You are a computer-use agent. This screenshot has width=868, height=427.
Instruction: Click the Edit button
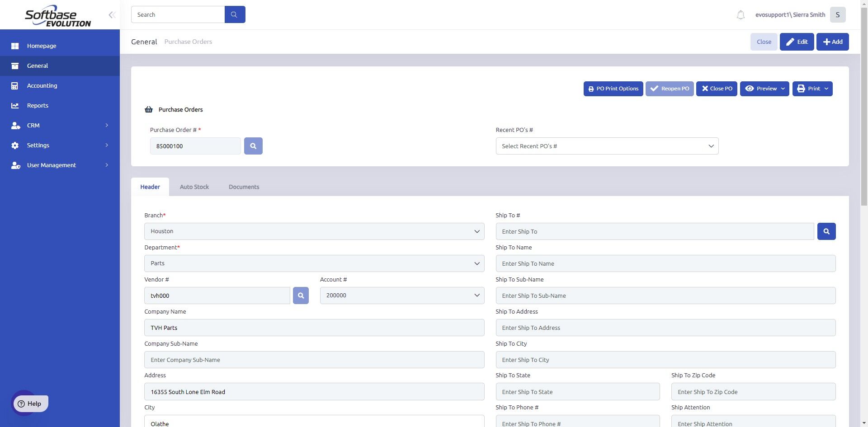point(797,42)
